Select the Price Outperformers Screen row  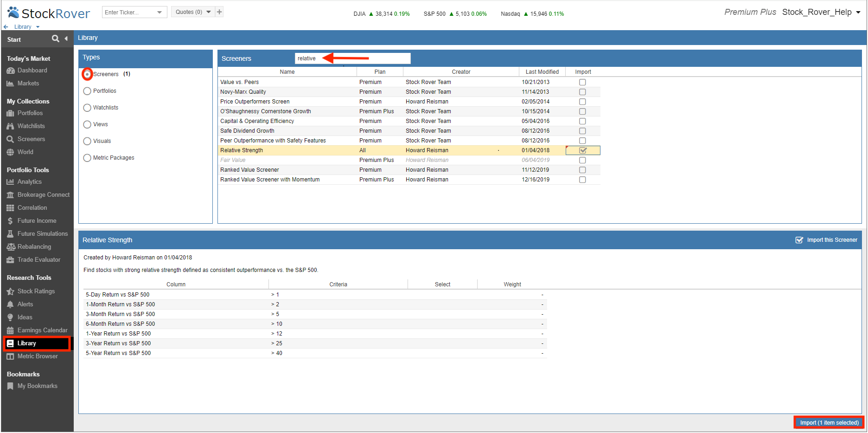(x=409, y=102)
